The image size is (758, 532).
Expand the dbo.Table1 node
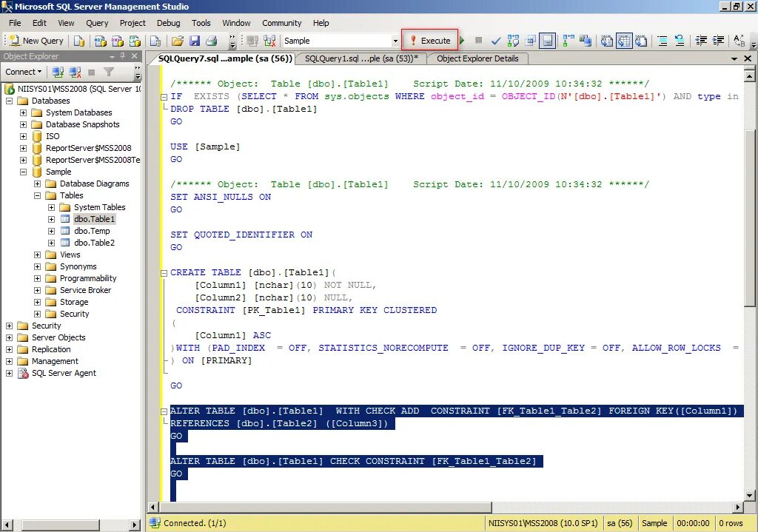pos(51,219)
